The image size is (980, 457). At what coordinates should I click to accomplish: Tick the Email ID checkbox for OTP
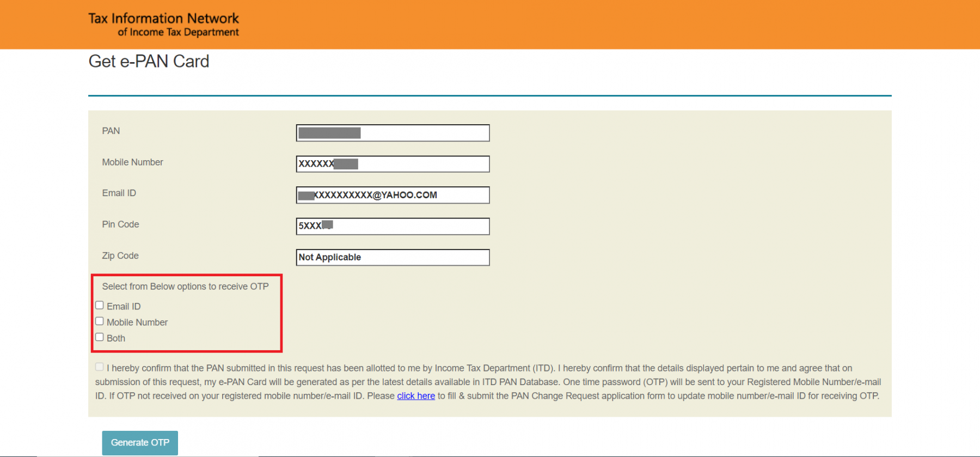(100, 306)
